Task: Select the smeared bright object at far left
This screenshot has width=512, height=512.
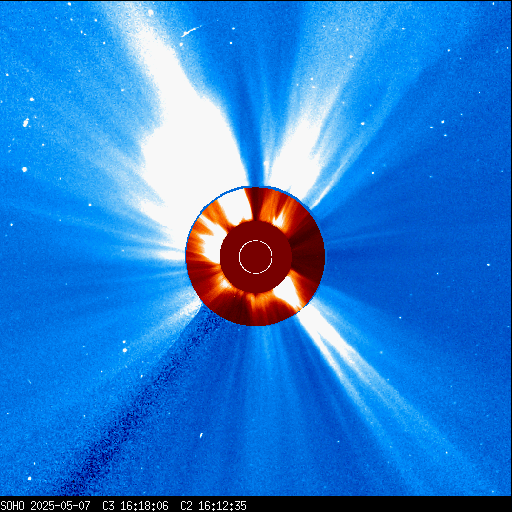Action: pos(26,123)
